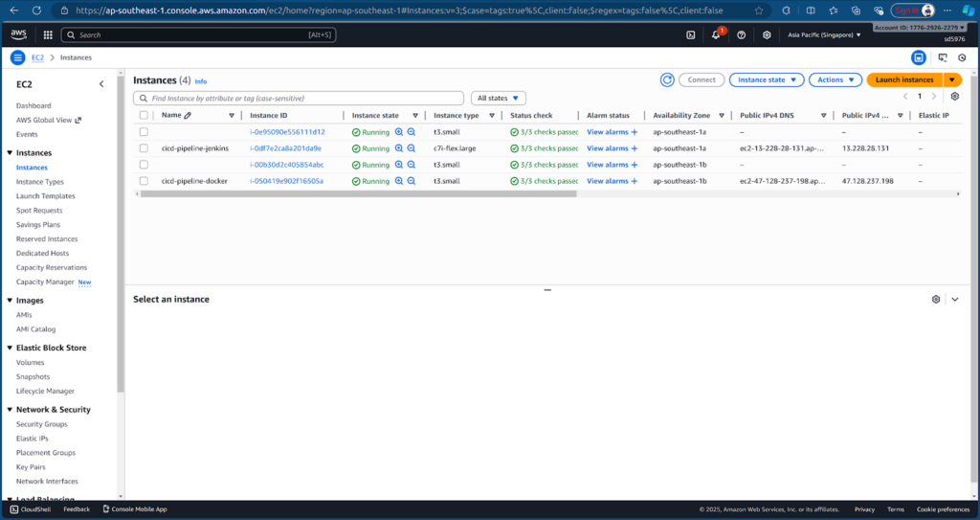Check the cicd-pipeline-docker instance checkbox
Viewport: 980px width, 520px height.
click(x=144, y=181)
